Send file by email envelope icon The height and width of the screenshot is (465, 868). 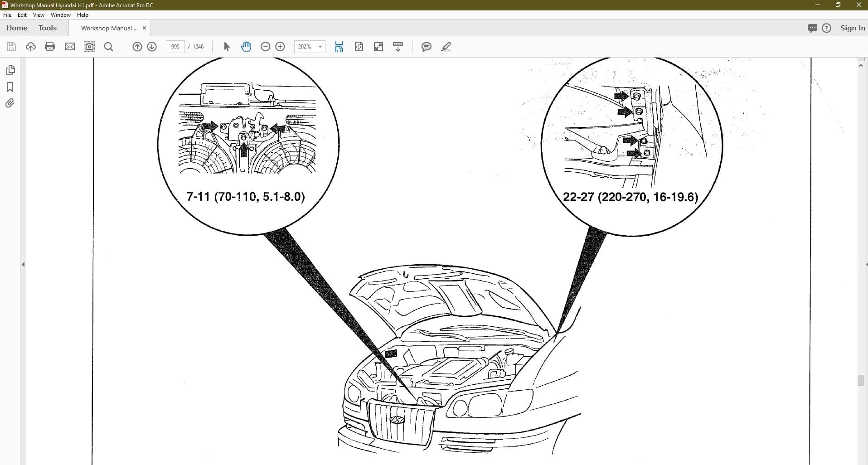click(70, 47)
